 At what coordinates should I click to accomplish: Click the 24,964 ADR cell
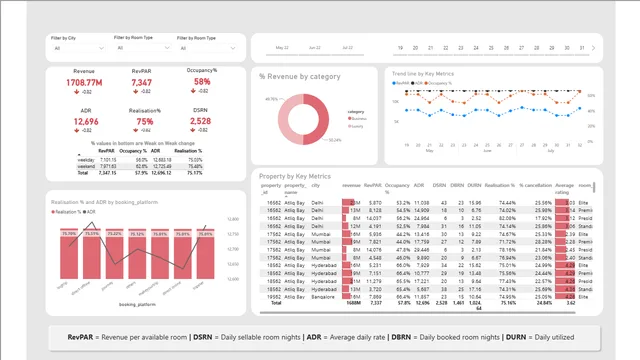tap(422, 218)
